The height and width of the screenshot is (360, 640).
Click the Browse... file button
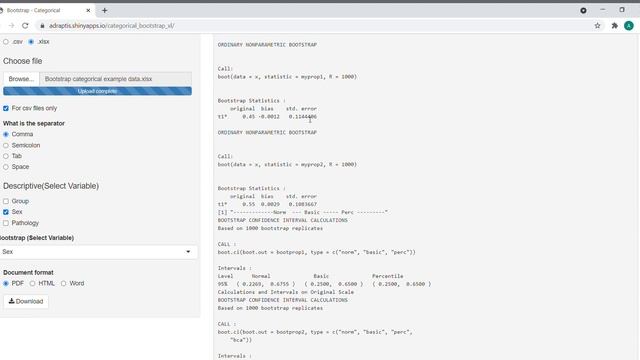[21, 79]
